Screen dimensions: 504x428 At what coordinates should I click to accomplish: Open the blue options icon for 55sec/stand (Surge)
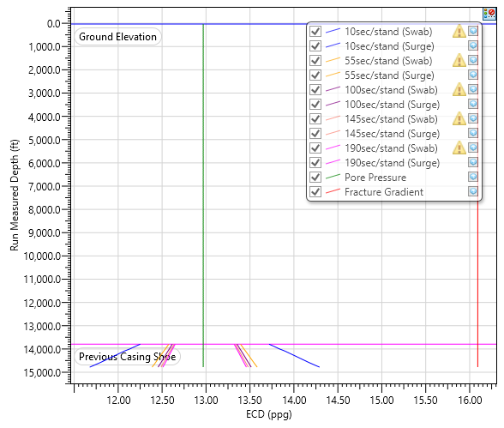tap(473, 75)
